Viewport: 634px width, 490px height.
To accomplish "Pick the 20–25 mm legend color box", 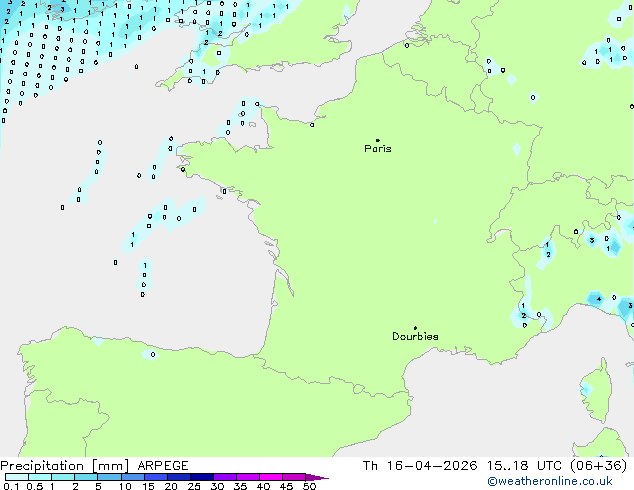I will pyautogui.click(x=179, y=477).
